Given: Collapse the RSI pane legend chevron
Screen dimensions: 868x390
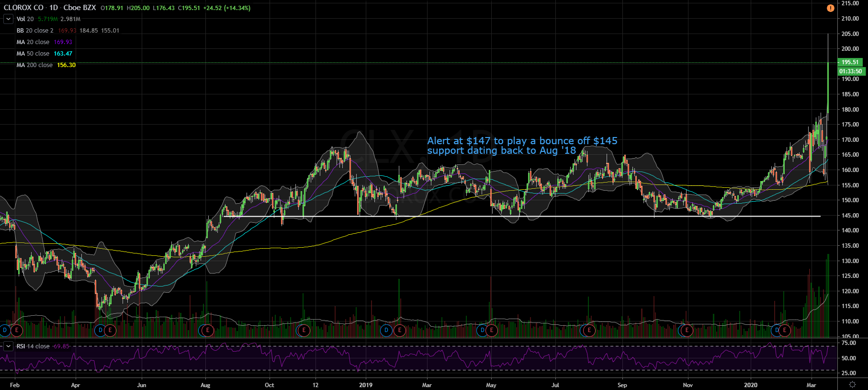Looking at the screenshot, I should coord(8,346).
